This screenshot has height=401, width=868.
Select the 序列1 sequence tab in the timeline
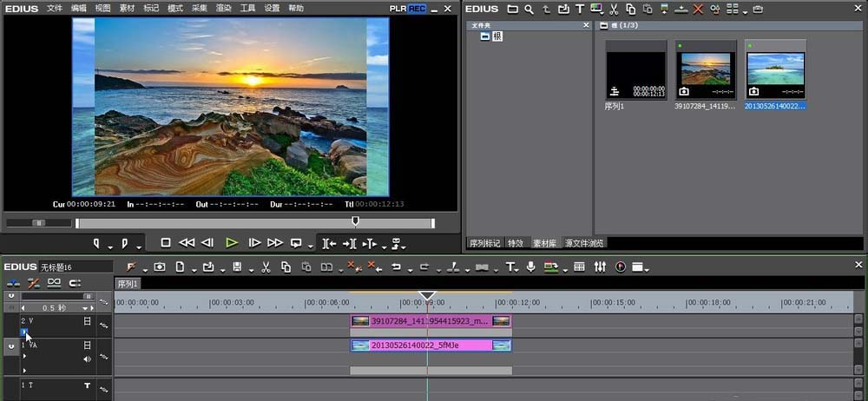[x=128, y=284]
